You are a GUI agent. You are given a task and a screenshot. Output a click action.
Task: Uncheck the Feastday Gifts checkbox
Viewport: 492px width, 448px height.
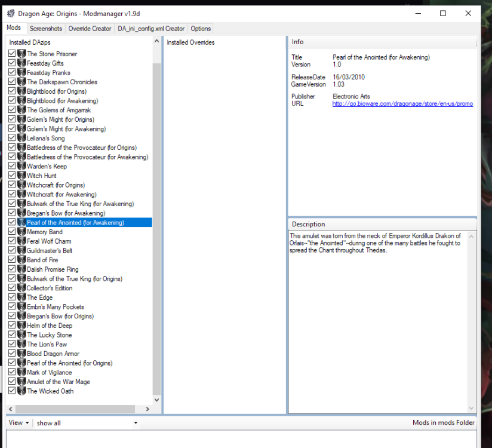pyautogui.click(x=12, y=63)
